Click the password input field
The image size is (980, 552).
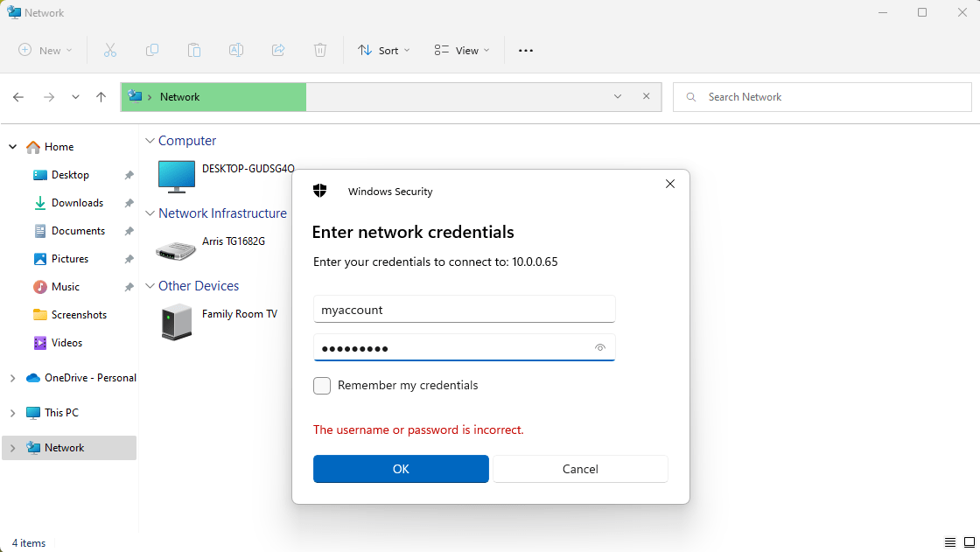pos(465,347)
